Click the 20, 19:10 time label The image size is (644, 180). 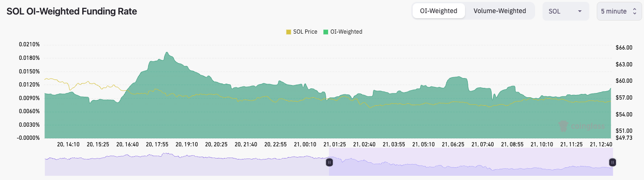click(x=186, y=144)
